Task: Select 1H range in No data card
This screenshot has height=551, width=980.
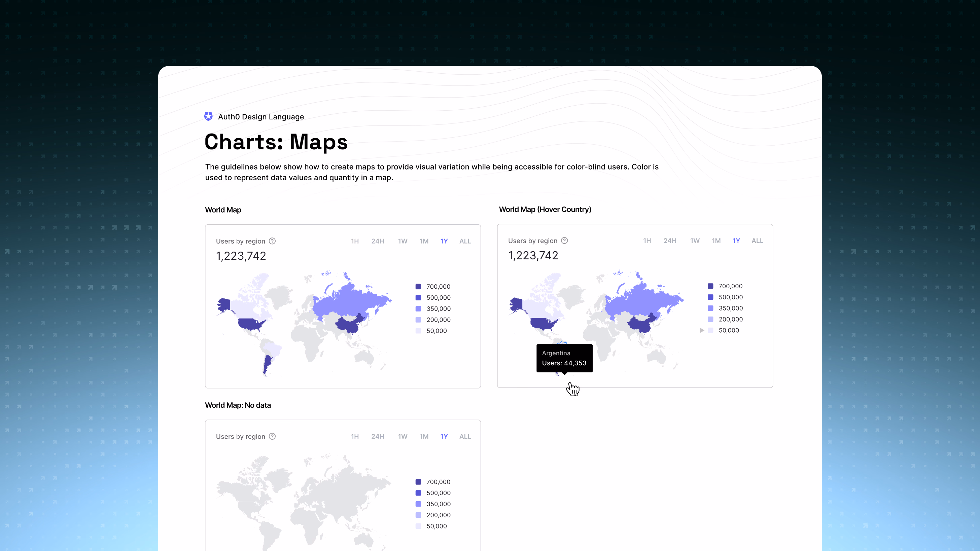Action: tap(355, 437)
